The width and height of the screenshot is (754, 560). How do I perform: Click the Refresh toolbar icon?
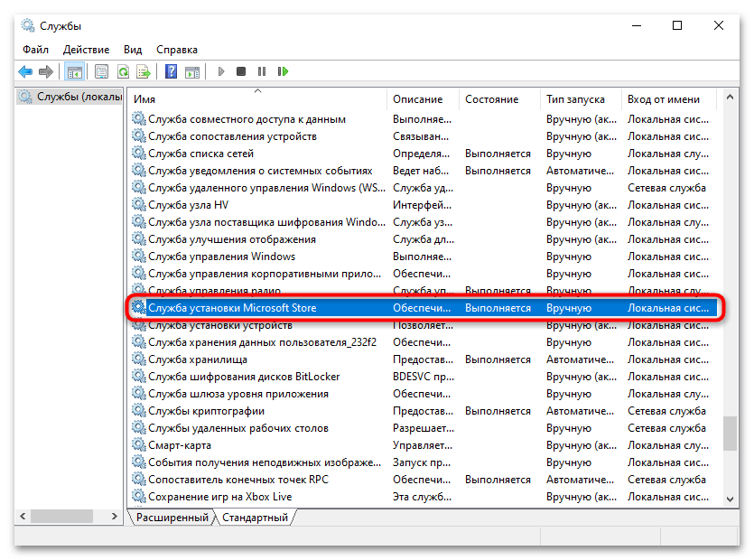coord(123,71)
